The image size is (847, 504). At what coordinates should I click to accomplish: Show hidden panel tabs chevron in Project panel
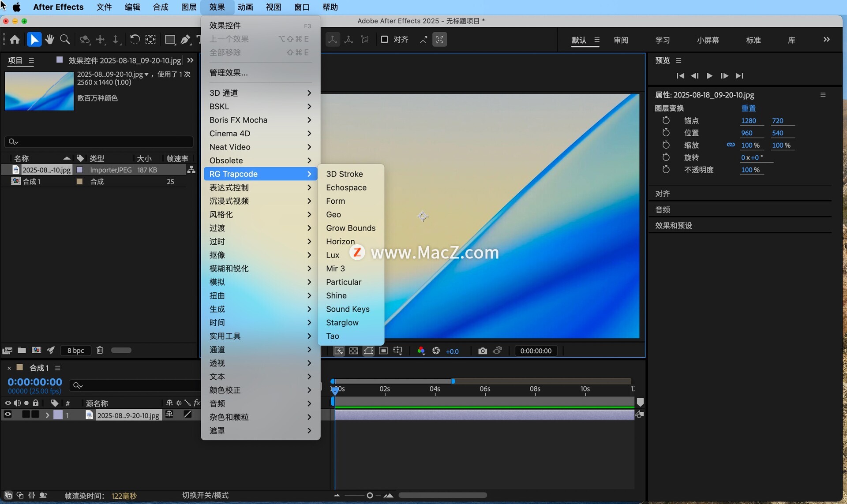pos(191,60)
